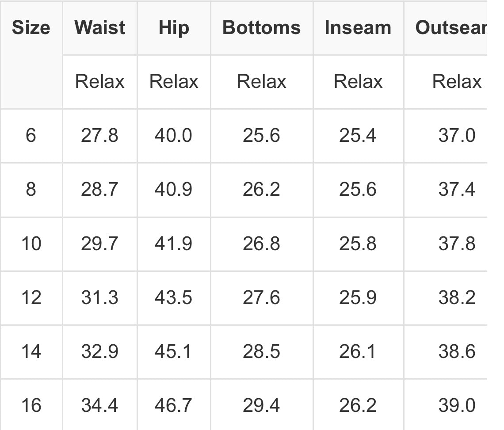
Task: Select the size 6 row label
Action: (x=31, y=135)
